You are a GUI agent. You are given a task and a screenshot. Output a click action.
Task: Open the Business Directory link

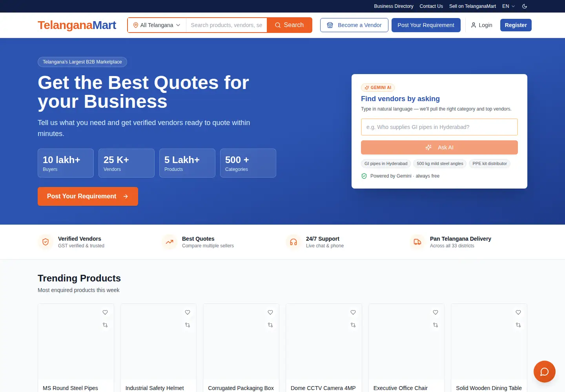394,6
